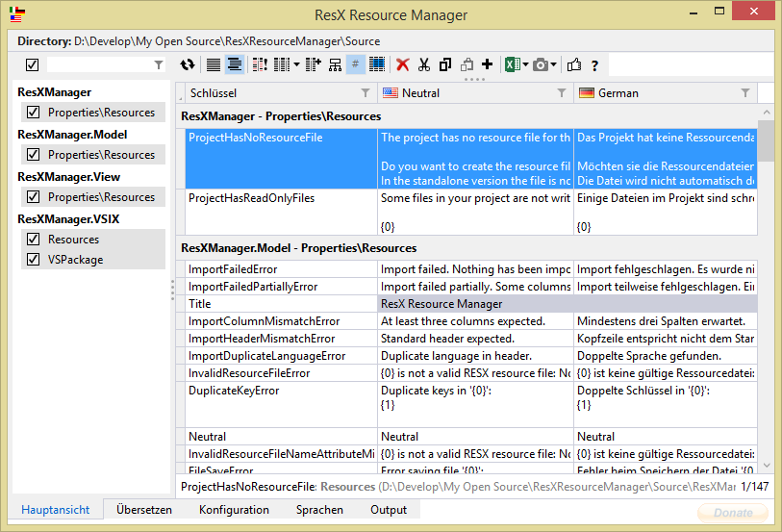Open the Neutral column filter funnel
The width and height of the screenshot is (782, 532).
pos(562,92)
